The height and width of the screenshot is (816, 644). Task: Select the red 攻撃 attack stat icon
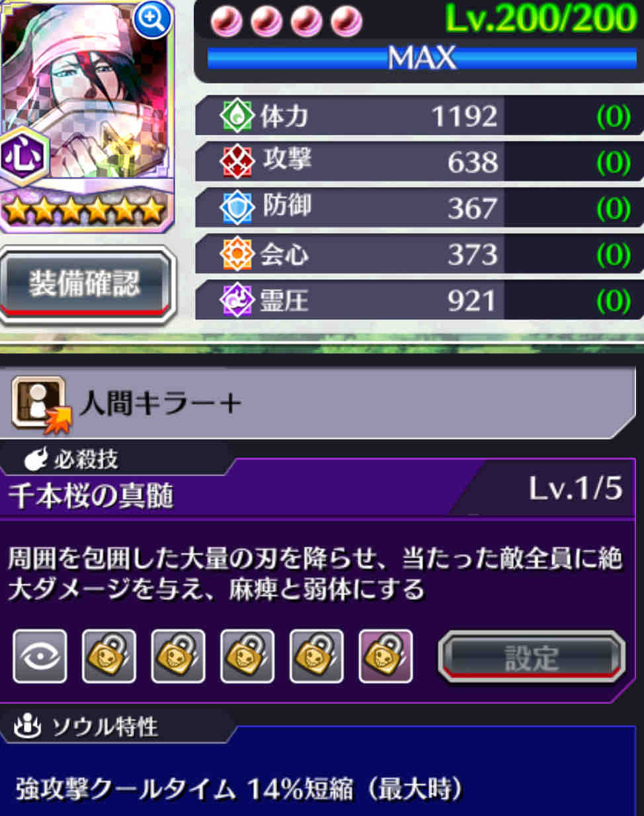click(236, 161)
